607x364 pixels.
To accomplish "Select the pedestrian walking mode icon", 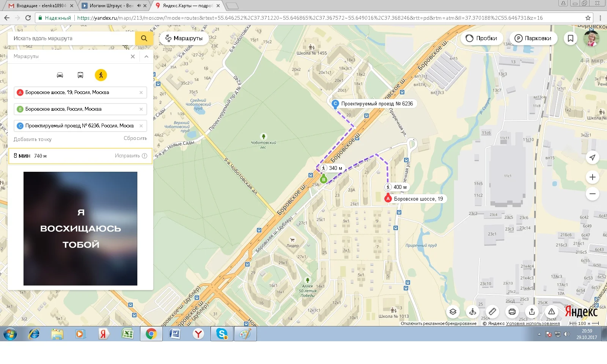I will (101, 75).
